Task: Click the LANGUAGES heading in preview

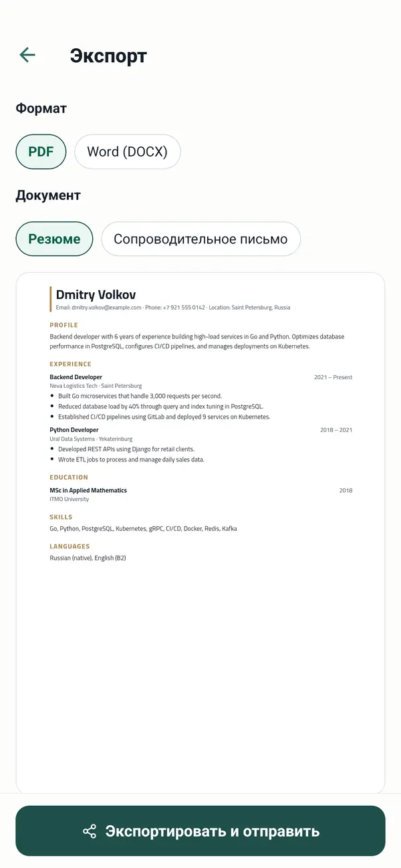Action: coord(70,546)
